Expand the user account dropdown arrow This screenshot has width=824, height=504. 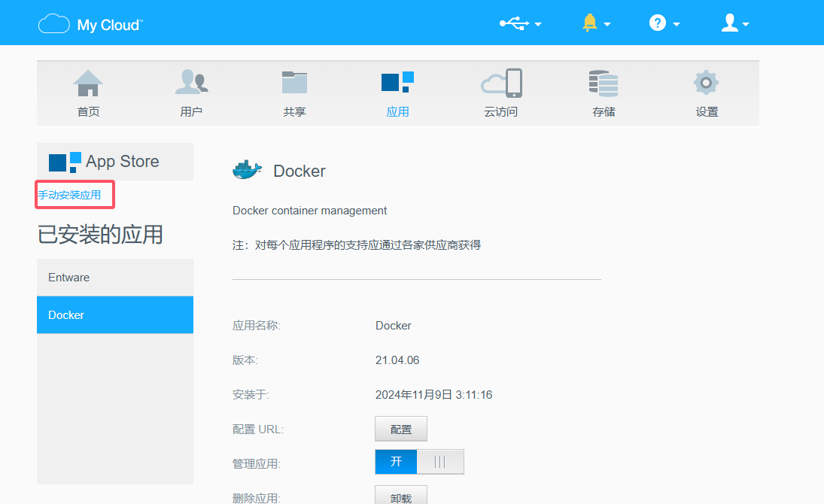[x=745, y=24]
